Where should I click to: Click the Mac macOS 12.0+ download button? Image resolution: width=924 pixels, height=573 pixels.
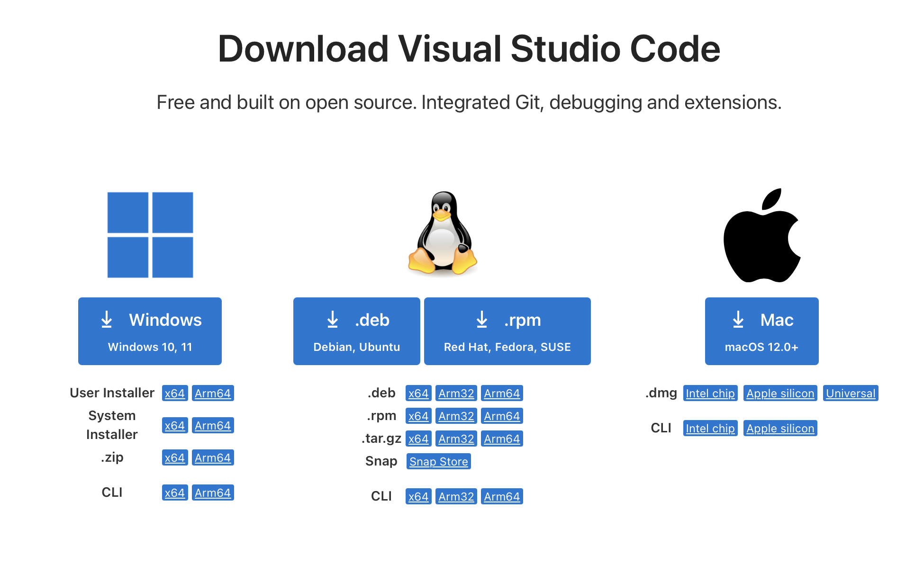762,331
